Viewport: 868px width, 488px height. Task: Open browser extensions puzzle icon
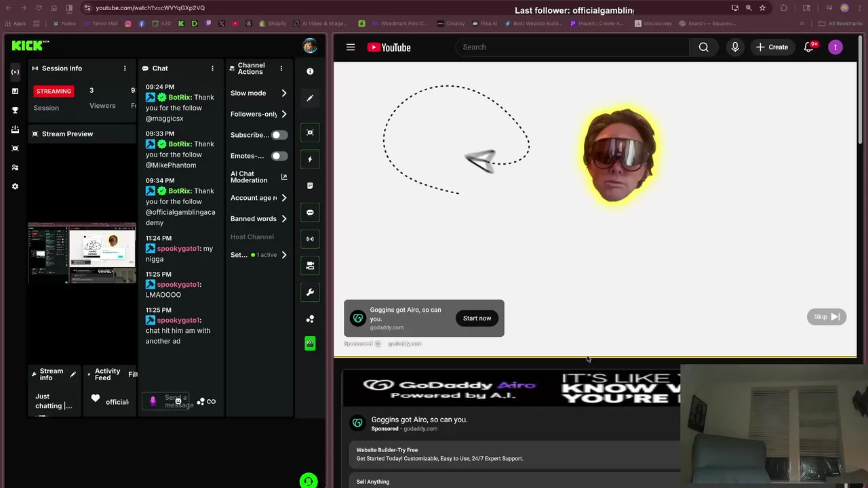point(784,8)
